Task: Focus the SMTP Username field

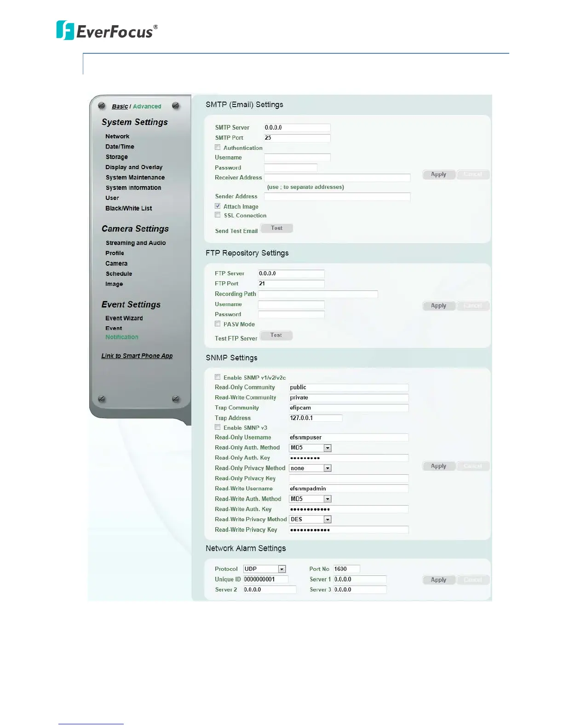Action: click(297, 158)
